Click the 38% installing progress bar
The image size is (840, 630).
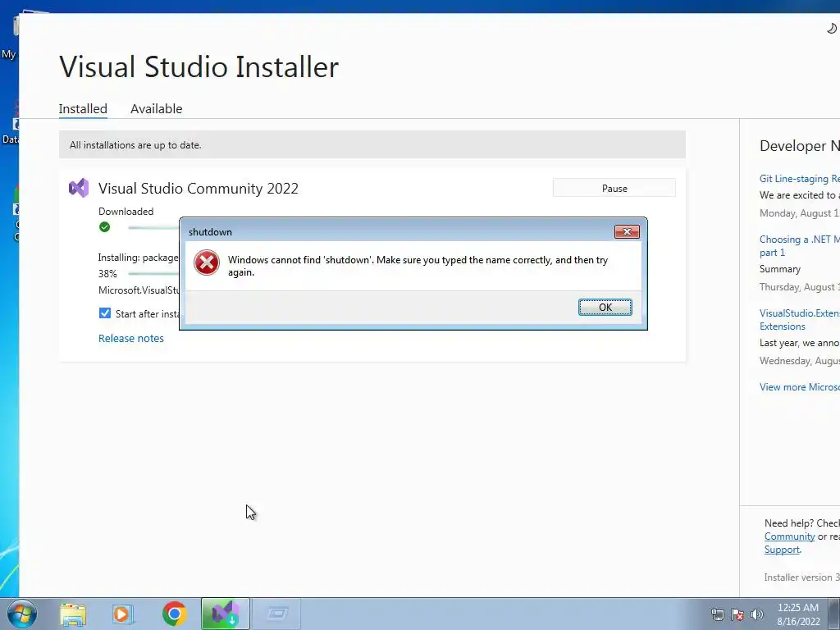pos(153,274)
